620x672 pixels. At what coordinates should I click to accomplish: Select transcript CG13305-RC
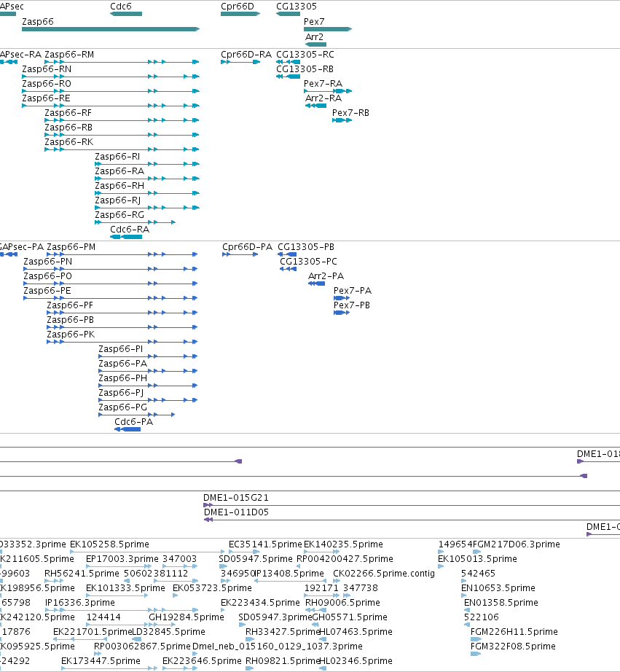(x=288, y=62)
